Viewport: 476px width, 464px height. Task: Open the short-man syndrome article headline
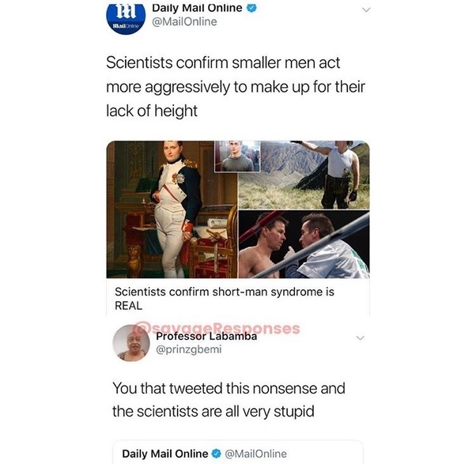click(x=225, y=298)
